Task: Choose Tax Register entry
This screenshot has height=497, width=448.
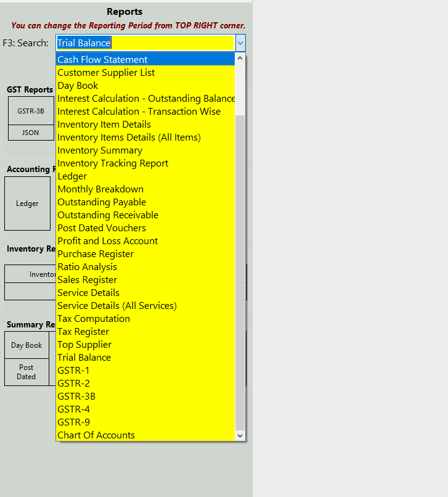Action: [145, 332]
